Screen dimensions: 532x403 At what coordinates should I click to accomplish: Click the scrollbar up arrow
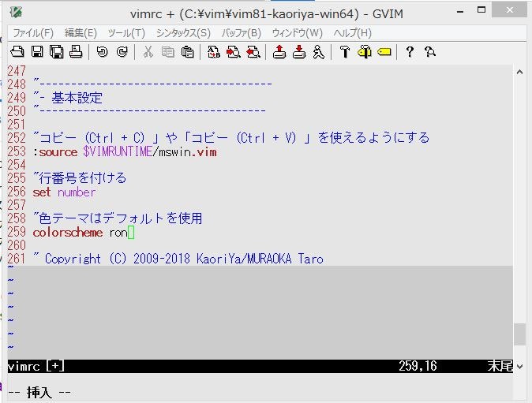coord(519,72)
